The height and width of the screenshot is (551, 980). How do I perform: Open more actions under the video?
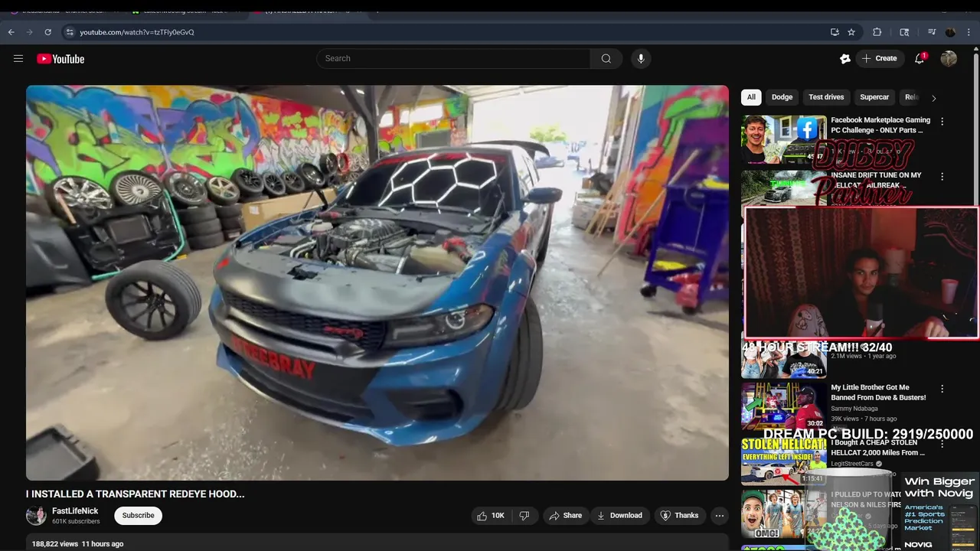pyautogui.click(x=719, y=515)
